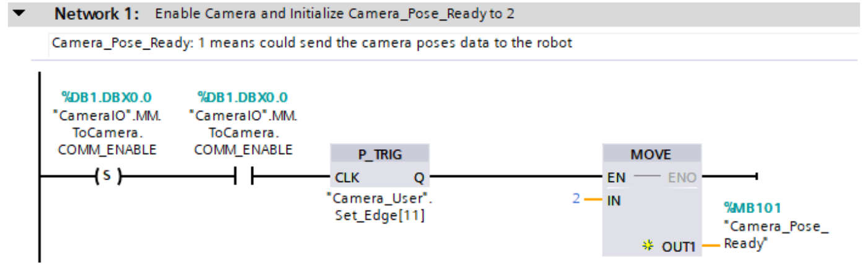Click the Camera_Pose_Ready network comment line
Screen dimensions: 868x265
[x=311, y=43]
